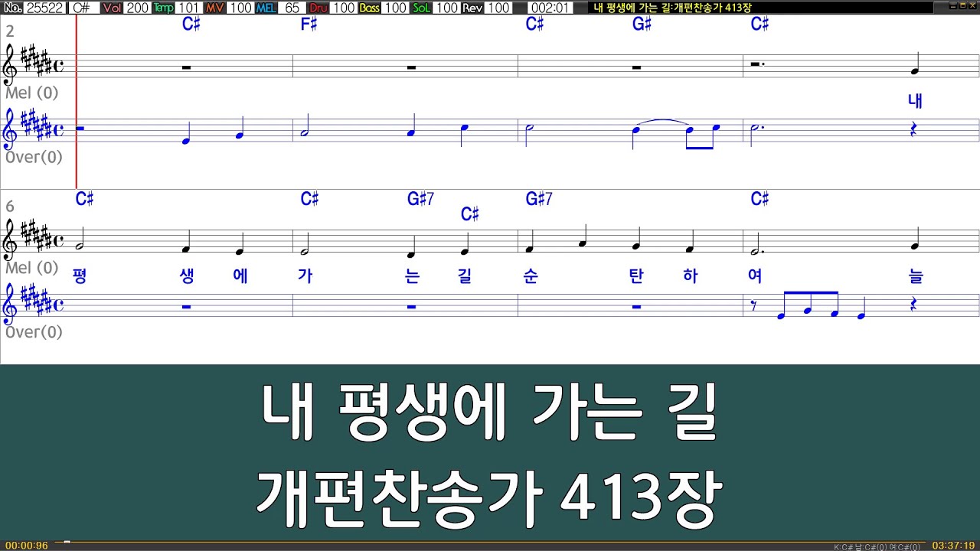Click the lowered C# chord above lyric 길
Screen dimensions: 980x551
pyautogui.click(x=470, y=214)
